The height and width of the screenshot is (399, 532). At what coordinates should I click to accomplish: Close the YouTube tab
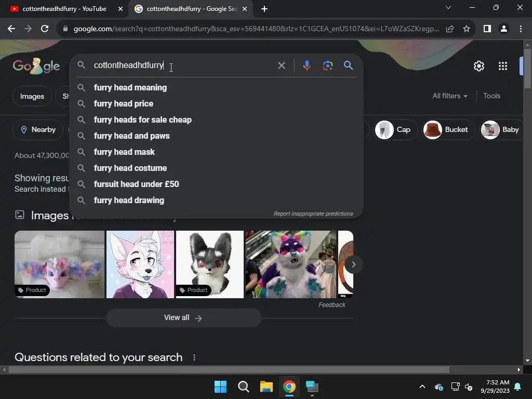pyautogui.click(x=121, y=9)
